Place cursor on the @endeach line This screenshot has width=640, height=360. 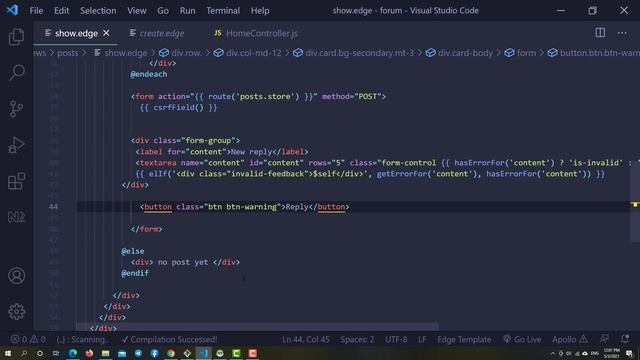click(149, 74)
